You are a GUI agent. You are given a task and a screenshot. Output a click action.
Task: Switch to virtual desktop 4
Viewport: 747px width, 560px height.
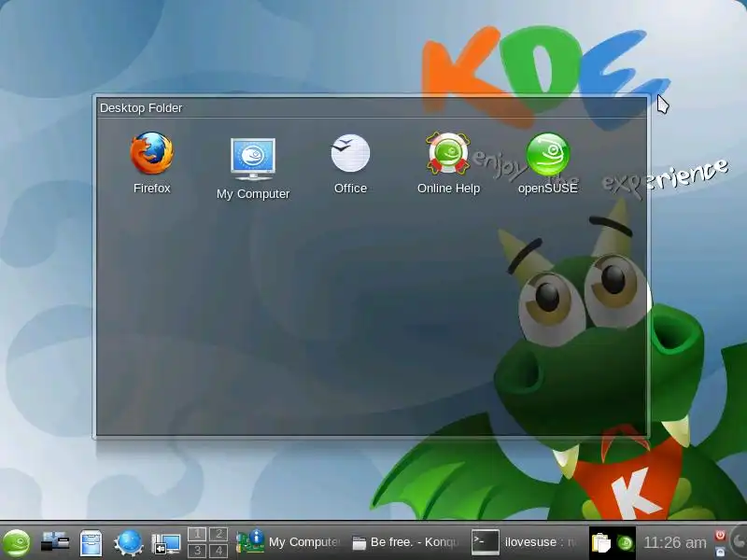218,551
